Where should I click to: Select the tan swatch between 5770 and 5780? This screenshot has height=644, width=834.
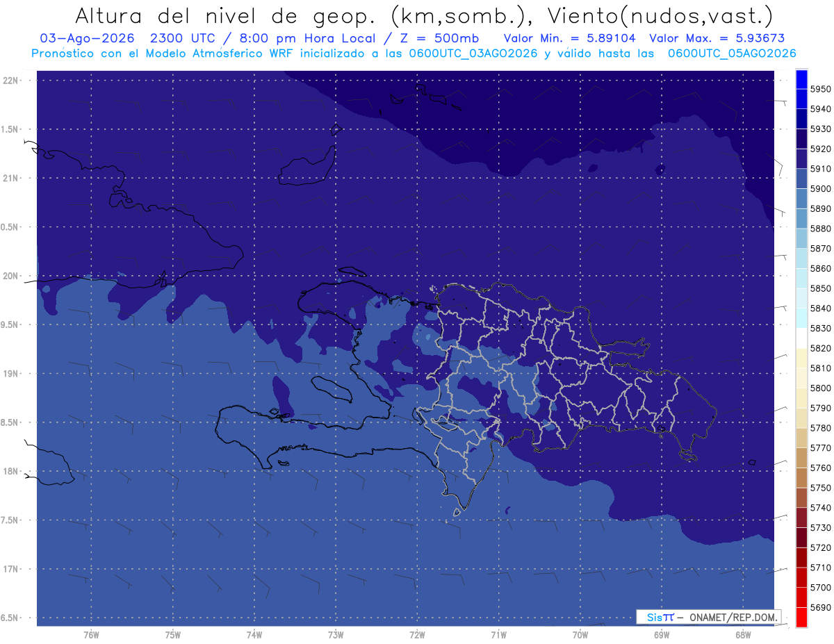click(801, 438)
